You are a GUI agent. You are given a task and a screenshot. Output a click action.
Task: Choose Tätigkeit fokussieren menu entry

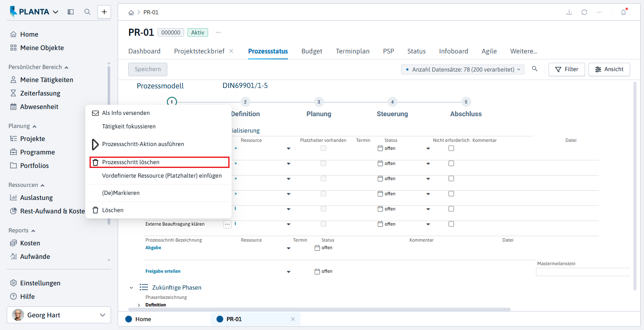[x=158, y=126]
